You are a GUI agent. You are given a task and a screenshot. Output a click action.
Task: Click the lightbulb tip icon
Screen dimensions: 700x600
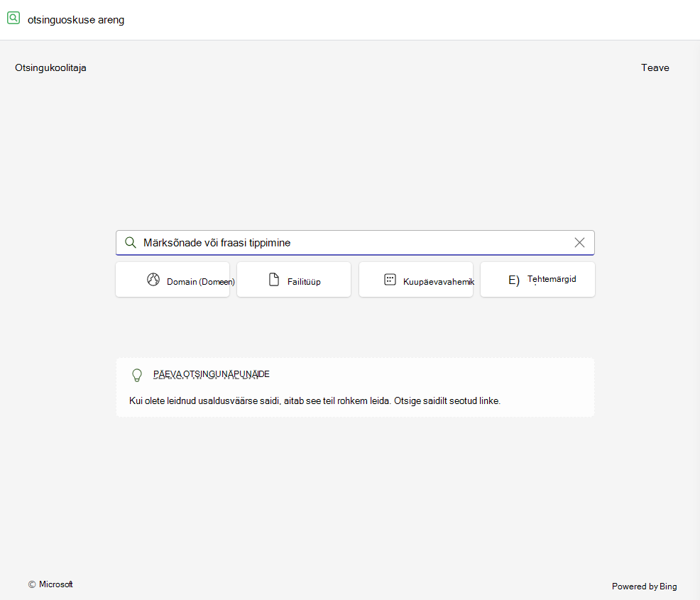tap(137, 375)
